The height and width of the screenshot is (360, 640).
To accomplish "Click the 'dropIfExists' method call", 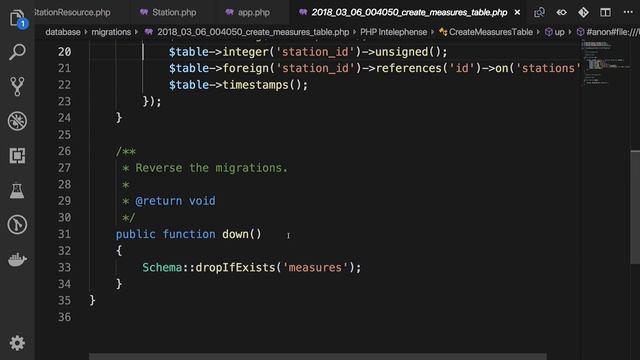I will tap(236, 267).
